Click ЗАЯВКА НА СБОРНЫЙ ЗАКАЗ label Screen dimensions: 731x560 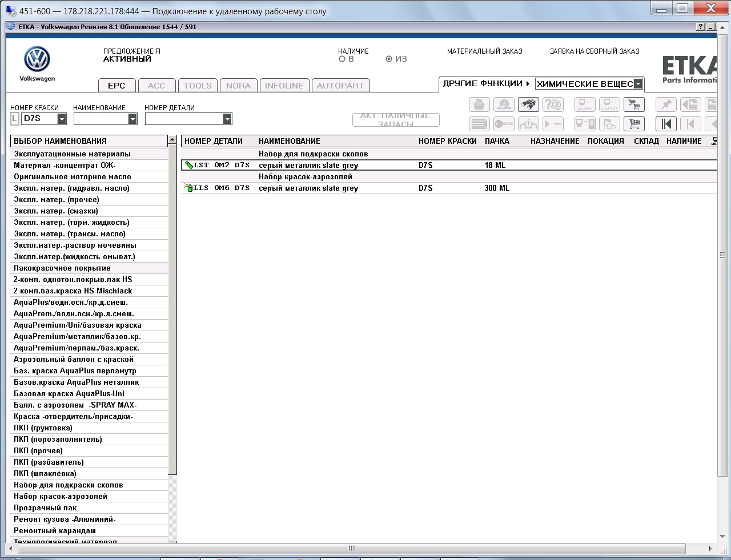click(595, 51)
